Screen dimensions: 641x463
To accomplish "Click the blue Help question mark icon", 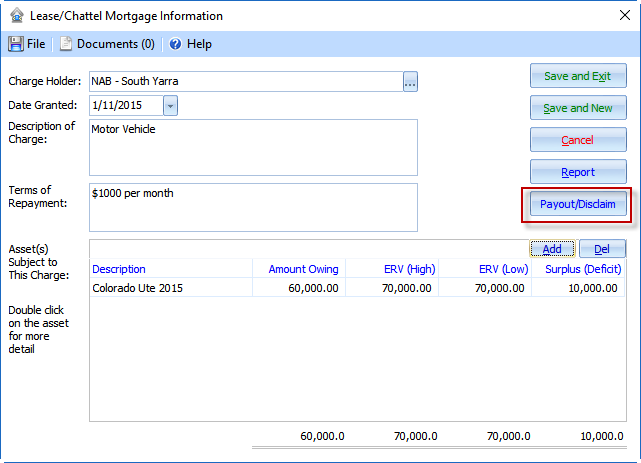I will (175, 44).
